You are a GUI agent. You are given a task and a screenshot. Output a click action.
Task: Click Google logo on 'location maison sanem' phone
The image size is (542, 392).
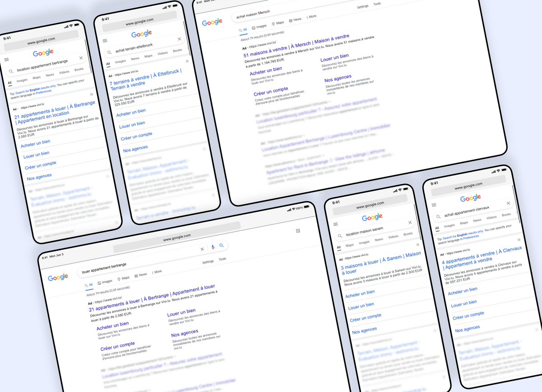[372, 217]
